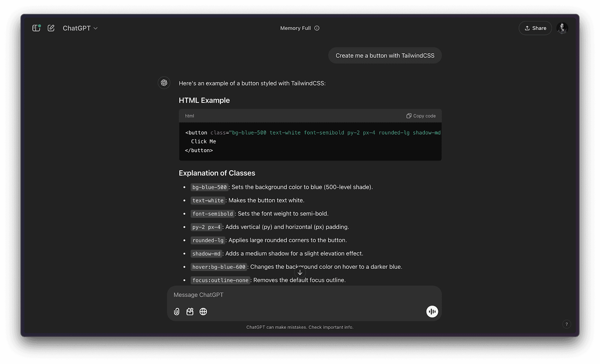Click the 'Explanation of Classes' heading
This screenshot has width=600, height=364.
pyautogui.click(x=217, y=173)
